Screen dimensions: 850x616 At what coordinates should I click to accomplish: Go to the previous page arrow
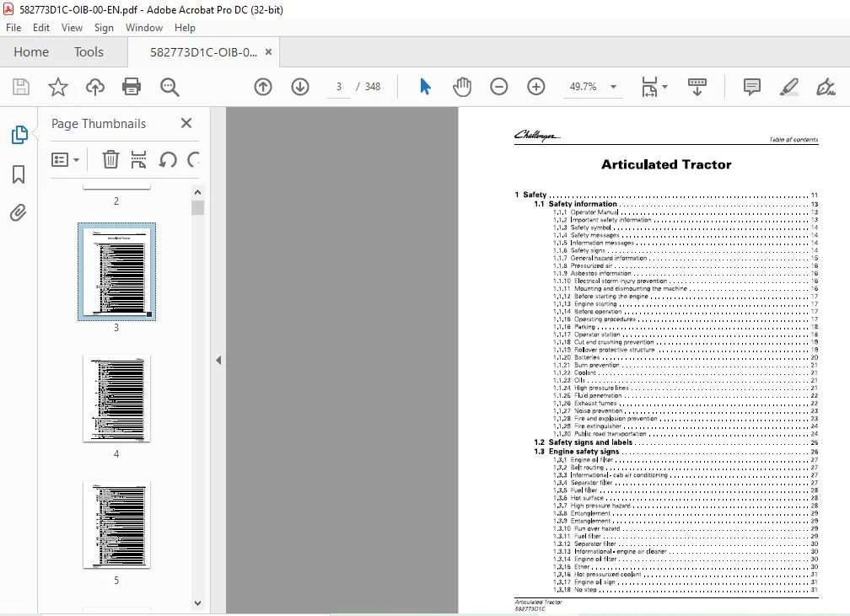[263, 87]
